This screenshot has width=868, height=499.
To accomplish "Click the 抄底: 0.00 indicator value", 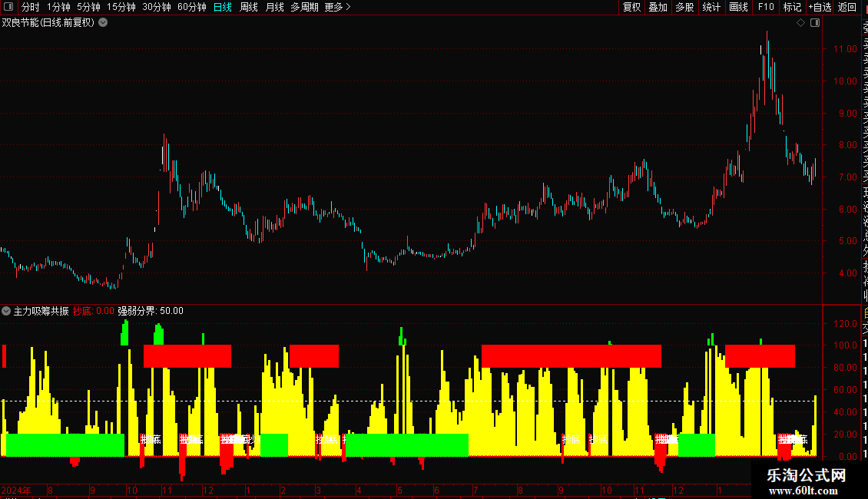I will click(x=94, y=311).
